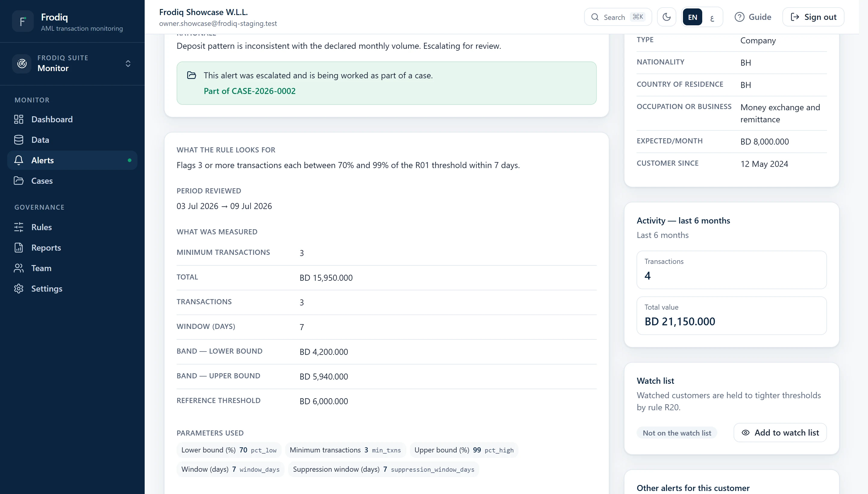Viewport: 868px width, 494px height.
Task: Click the TOTAL value BD 15,950.000
Action: tap(326, 278)
